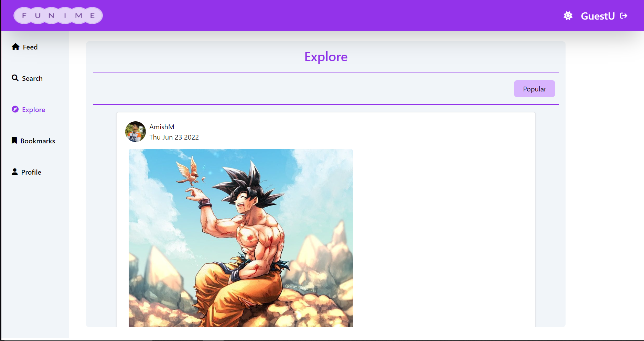Select the Feed home icon
This screenshot has height=341, width=644.
(15, 47)
